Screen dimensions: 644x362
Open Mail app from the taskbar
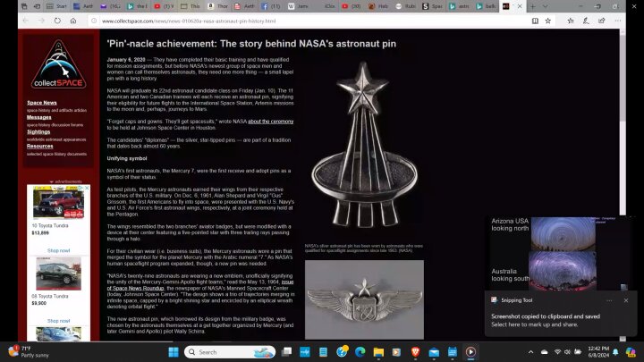tap(434, 352)
